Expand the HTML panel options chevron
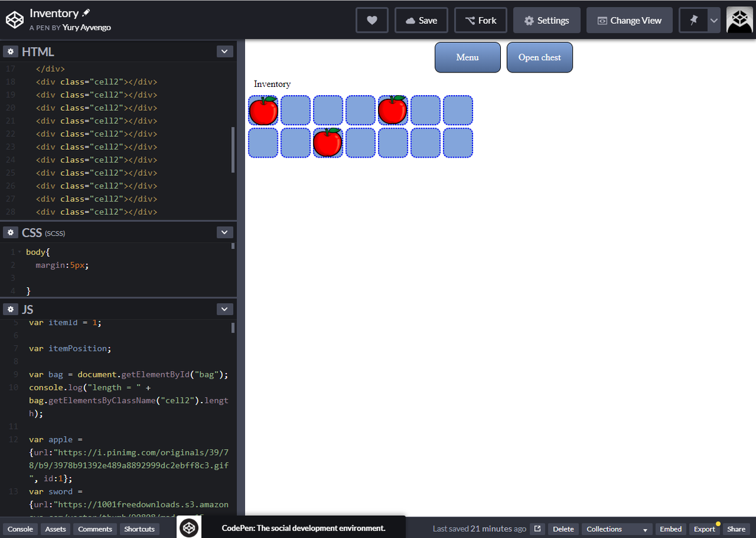 (225, 52)
